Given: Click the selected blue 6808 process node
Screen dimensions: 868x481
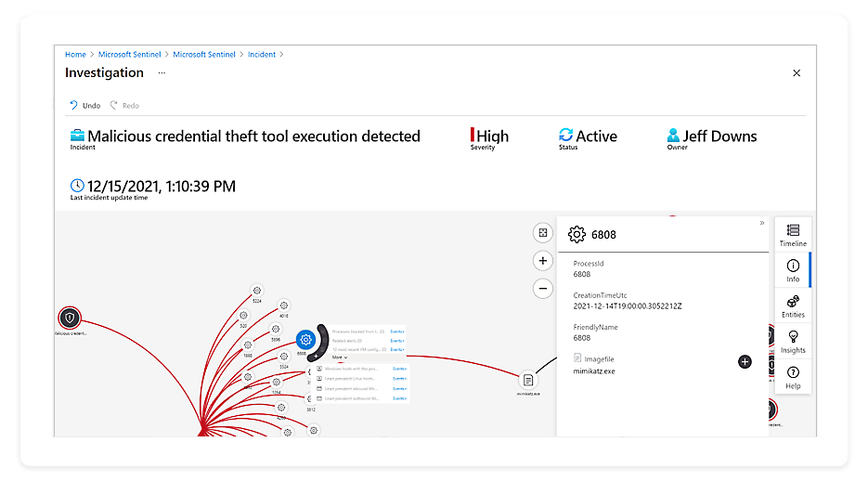Looking at the screenshot, I should pos(304,340).
